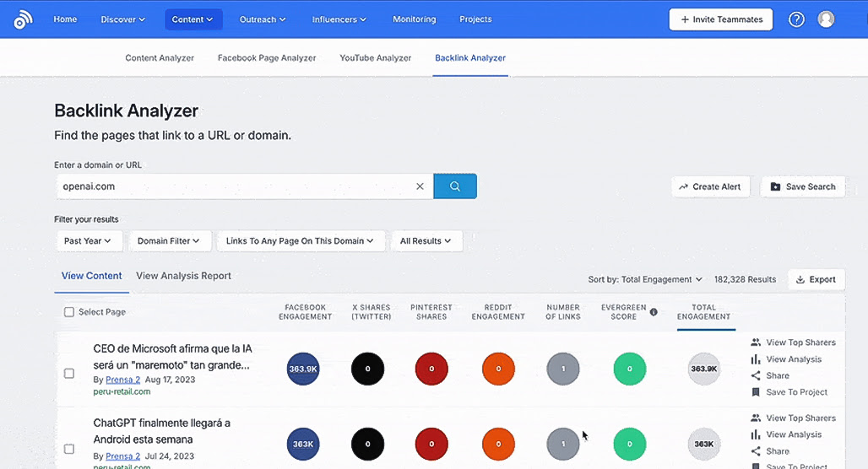This screenshot has height=469, width=868.
Task: Click the Evergreen Score info icon
Action: 654,312
